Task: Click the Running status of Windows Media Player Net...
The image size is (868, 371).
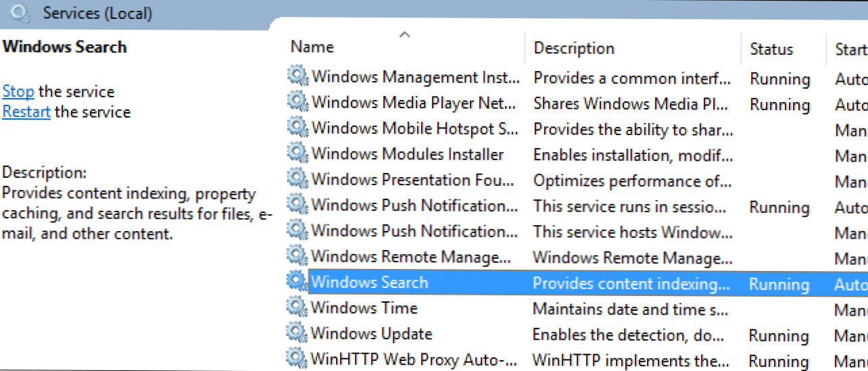Action: point(780,105)
